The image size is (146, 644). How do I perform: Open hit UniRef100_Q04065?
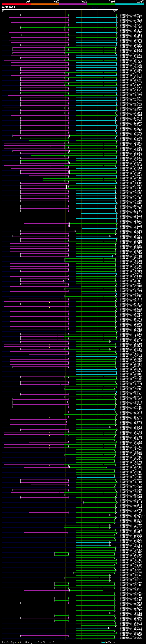pyautogui.click(x=131, y=50)
